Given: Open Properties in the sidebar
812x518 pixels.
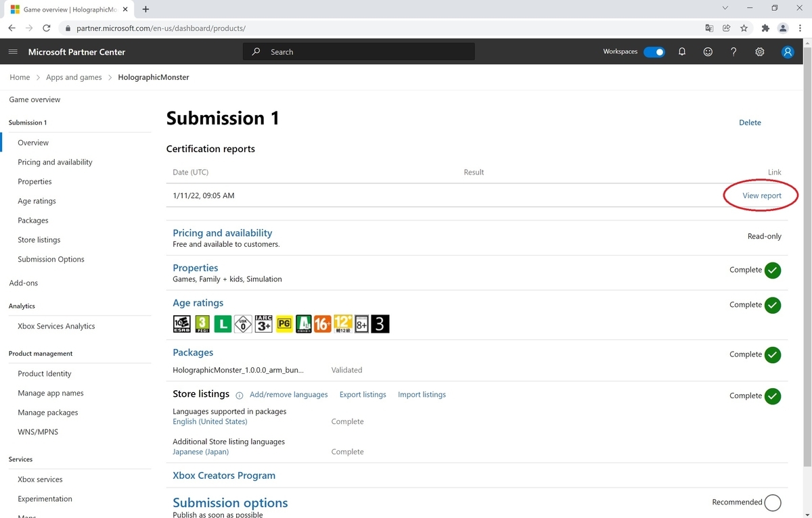Looking at the screenshot, I should (35, 182).
